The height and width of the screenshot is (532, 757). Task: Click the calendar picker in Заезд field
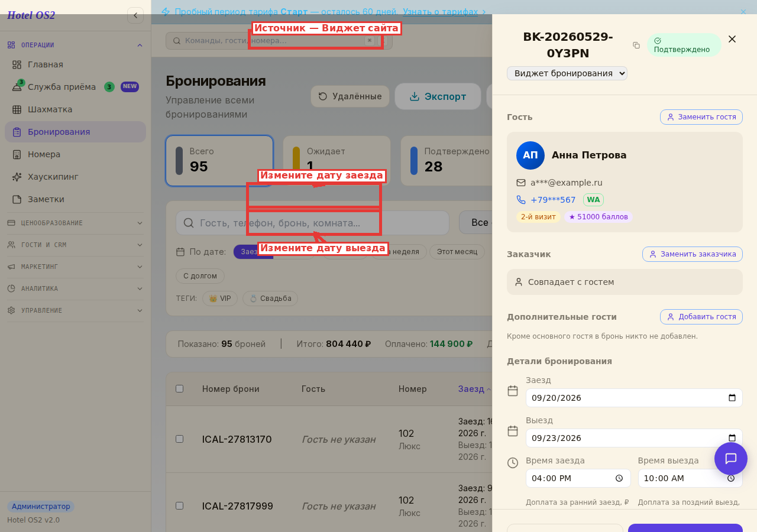point(732,398)
